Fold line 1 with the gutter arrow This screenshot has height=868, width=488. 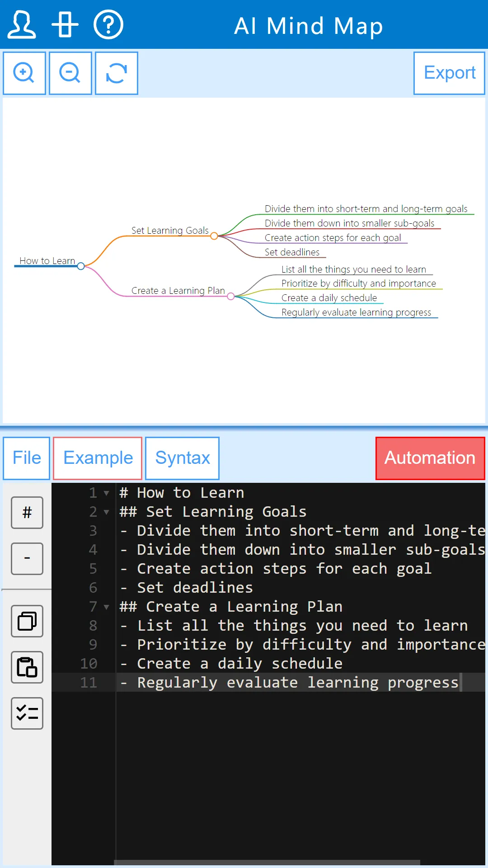[x=106, y=493]
